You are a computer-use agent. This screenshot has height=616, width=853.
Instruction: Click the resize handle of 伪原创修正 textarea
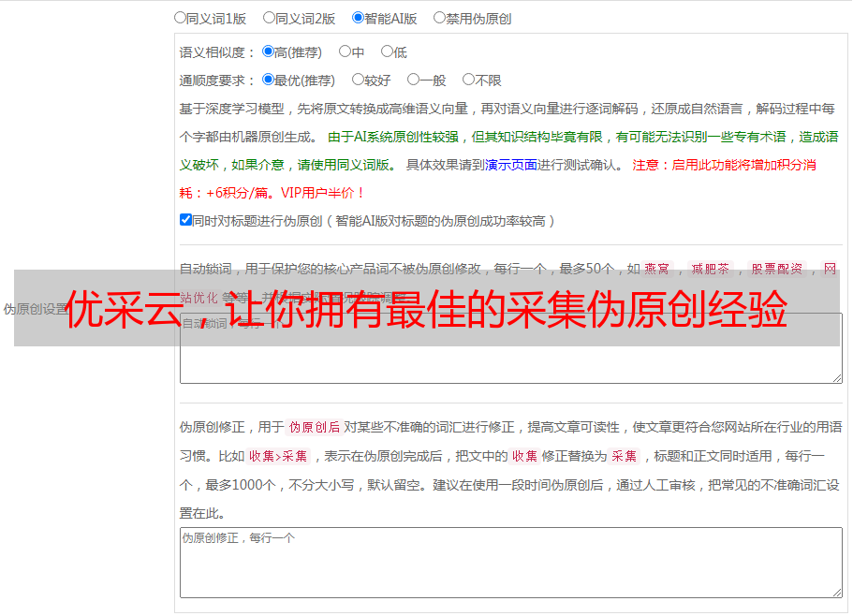tap(837, 593)
